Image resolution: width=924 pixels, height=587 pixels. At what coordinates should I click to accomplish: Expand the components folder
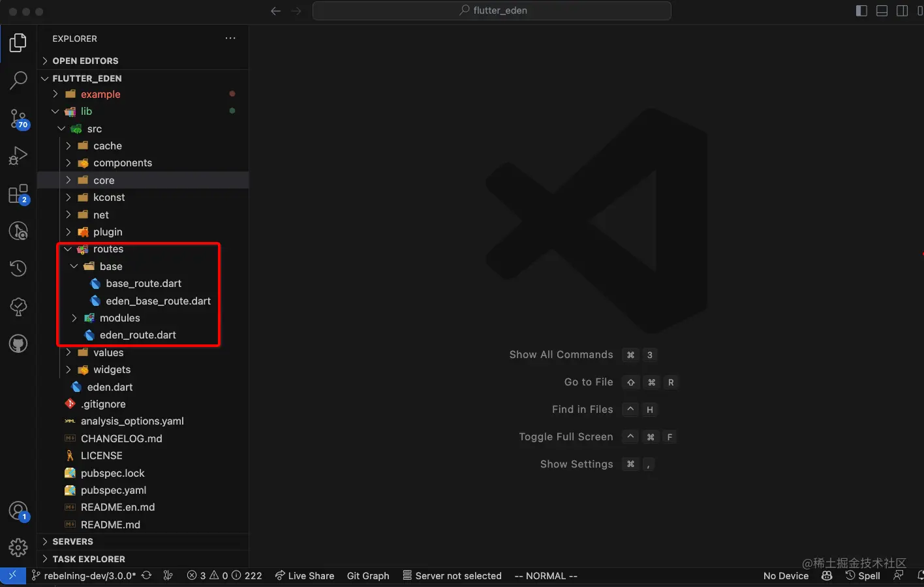coord(143,163)
